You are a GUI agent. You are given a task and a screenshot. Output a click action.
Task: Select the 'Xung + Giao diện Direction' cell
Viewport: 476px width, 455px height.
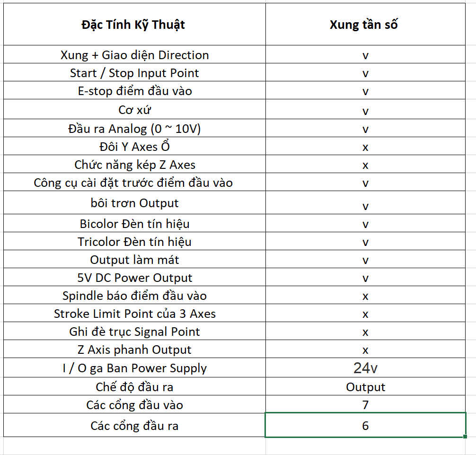click(x=134, y=55)
